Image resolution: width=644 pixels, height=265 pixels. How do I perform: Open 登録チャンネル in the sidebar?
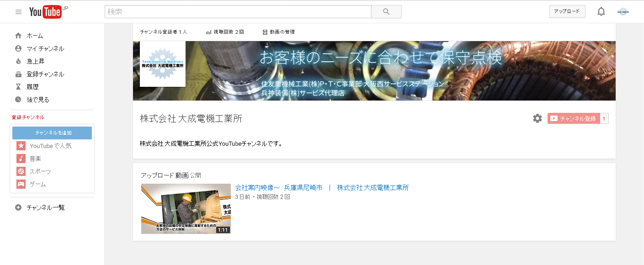(45, 74)
